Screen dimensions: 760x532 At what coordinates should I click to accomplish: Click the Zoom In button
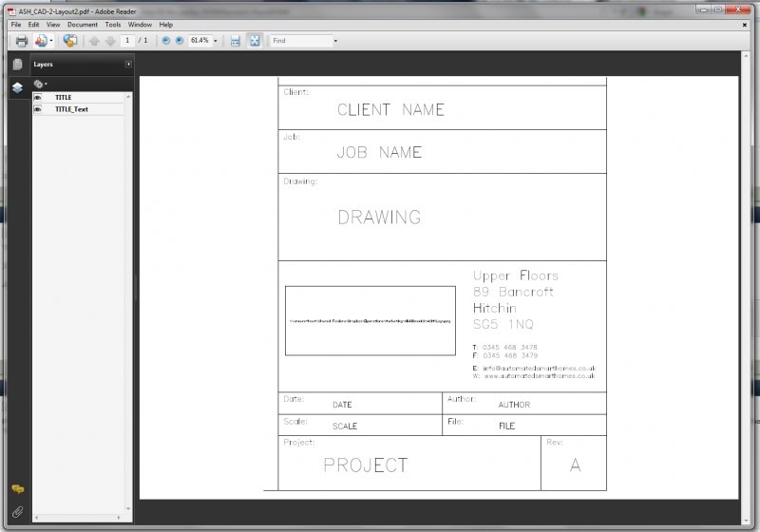coord(180,41)
